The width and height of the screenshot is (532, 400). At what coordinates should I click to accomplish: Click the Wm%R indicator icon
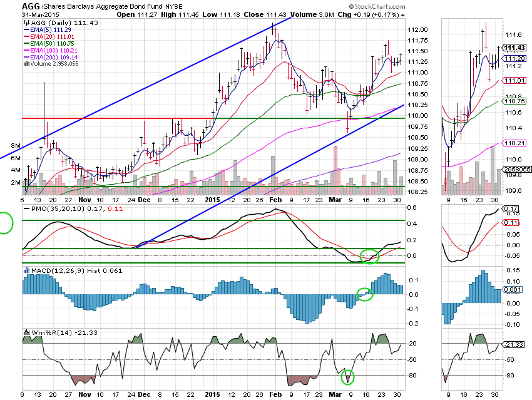coord(26,332)
